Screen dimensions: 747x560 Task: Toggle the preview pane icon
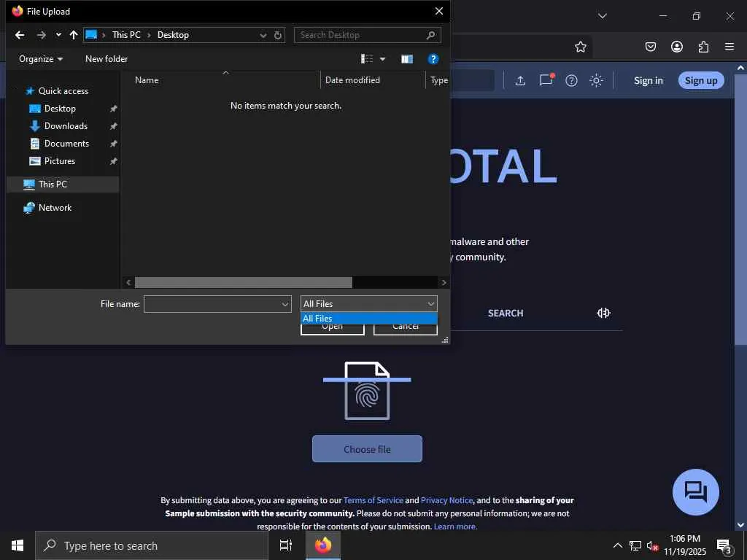click(407, 59)
